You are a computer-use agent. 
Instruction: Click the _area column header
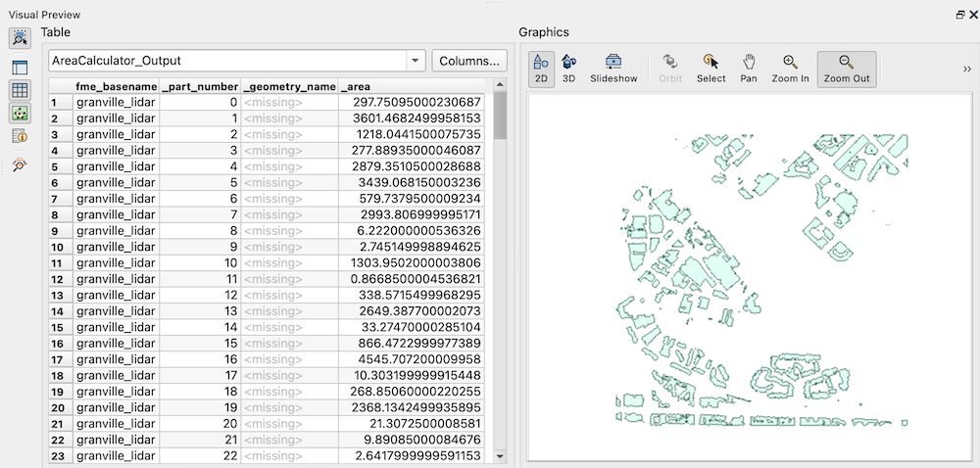pos(412,86)
